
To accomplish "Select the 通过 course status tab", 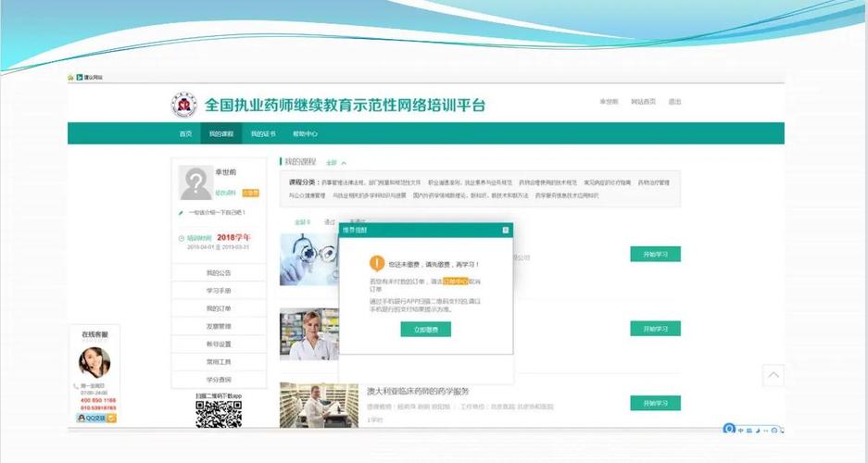I will [x=330, y=222].
